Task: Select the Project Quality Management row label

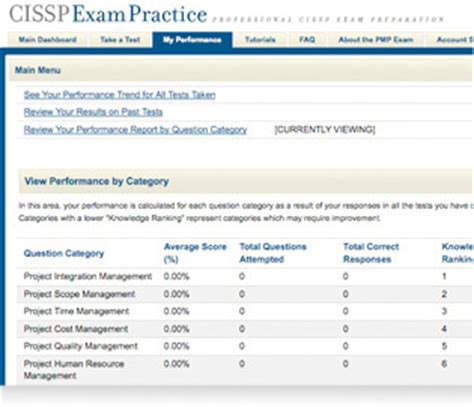Action: point(80,346)
